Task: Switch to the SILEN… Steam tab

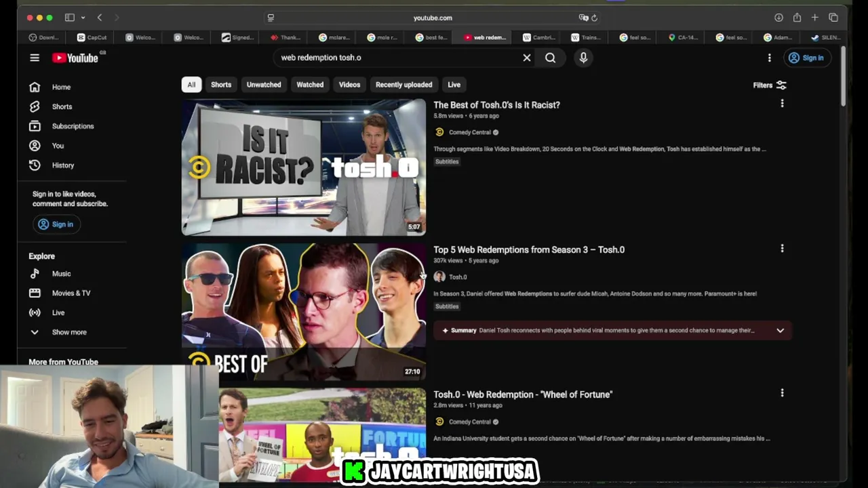Action: pos(825,37)
